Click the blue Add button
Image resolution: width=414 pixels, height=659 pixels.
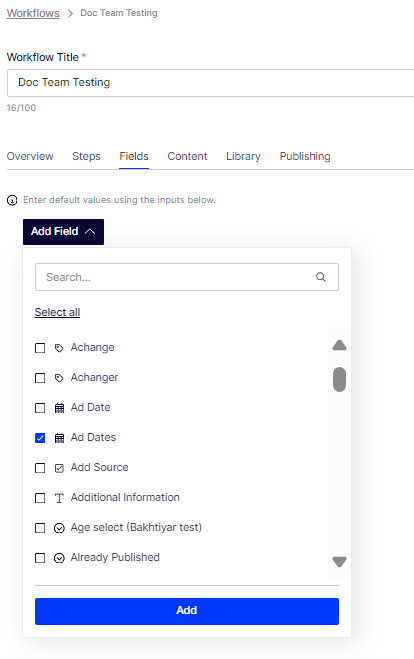187,611
